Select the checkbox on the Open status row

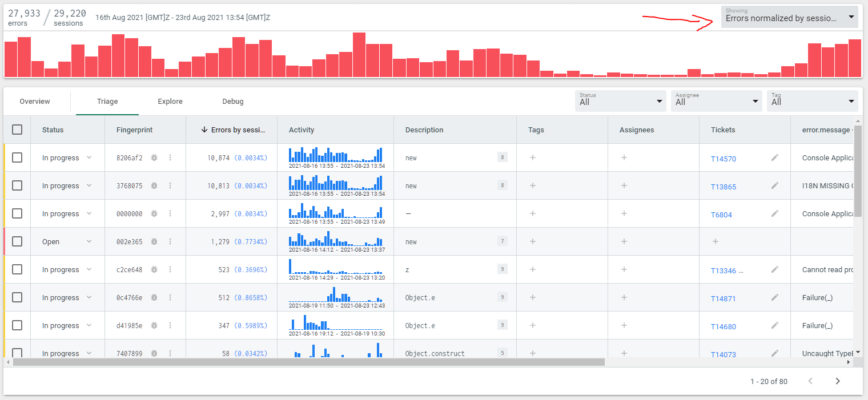click(17, 242)
